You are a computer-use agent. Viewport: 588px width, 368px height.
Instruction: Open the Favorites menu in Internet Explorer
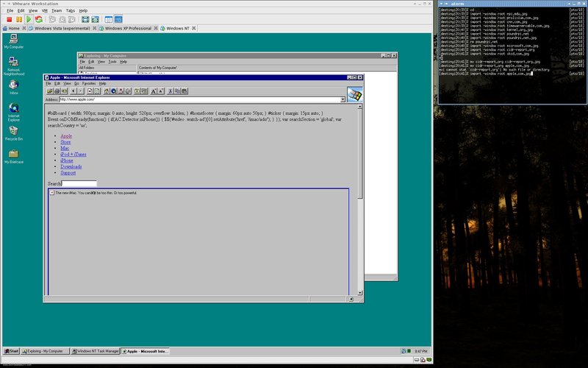point(89,83)
